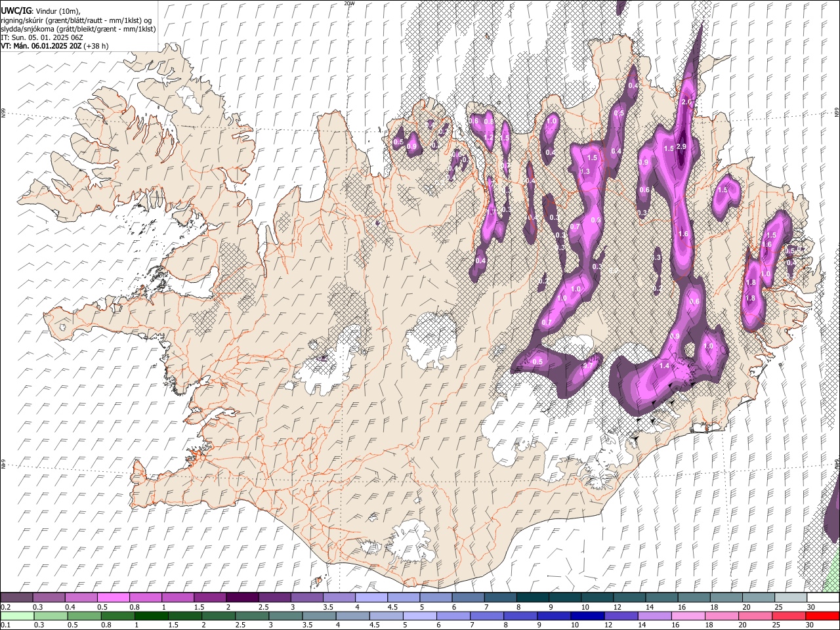Click the "1.7" precipitation value on map
Viewport: 840px width, 630px height.
pos(490,212)
